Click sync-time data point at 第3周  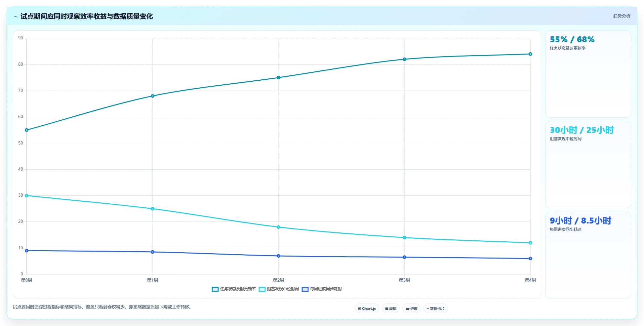404,257
